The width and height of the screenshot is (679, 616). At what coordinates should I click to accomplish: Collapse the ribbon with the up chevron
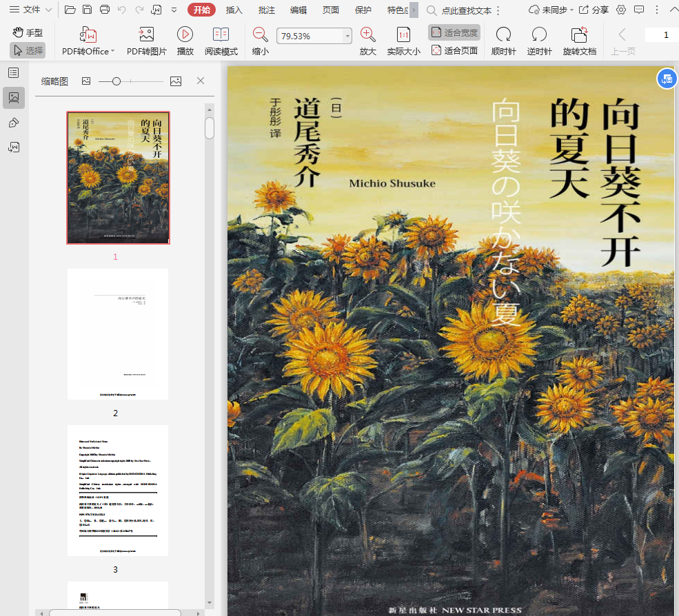(x=673, y=10)
